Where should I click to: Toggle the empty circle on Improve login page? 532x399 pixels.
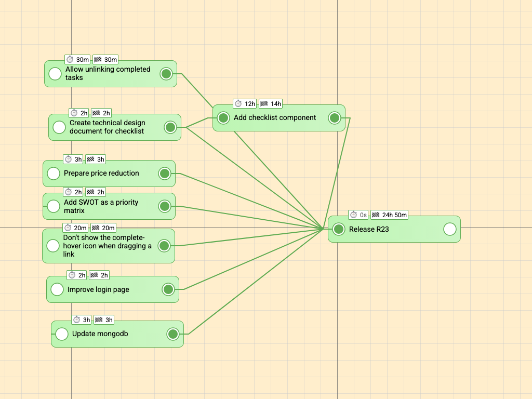pos(57,289)
